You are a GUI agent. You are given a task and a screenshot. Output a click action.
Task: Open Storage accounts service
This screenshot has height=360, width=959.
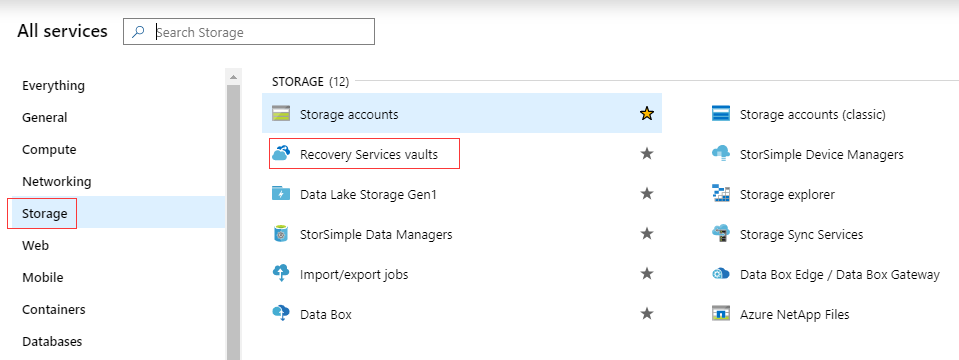point(349,114)
